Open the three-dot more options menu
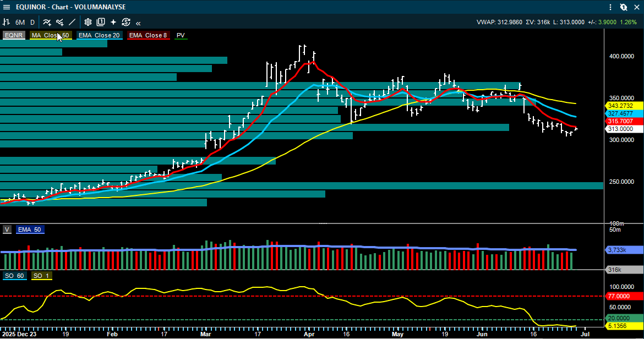 tap(611, 7)
